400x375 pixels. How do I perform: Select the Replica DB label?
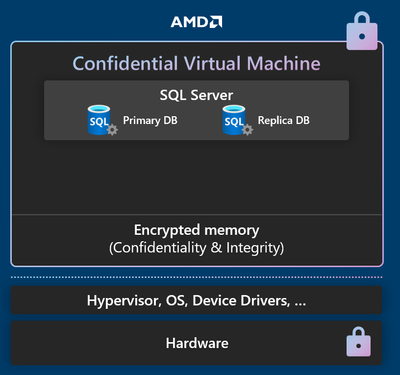(284, 120)
